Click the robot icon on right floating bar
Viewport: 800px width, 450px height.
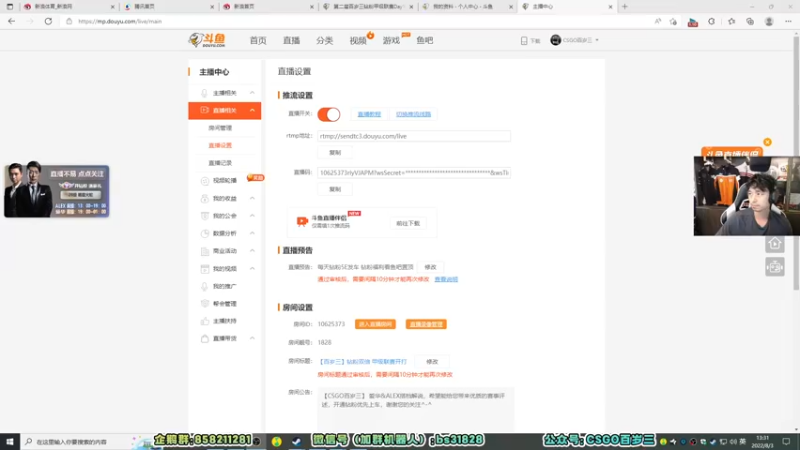coord(774,267)
